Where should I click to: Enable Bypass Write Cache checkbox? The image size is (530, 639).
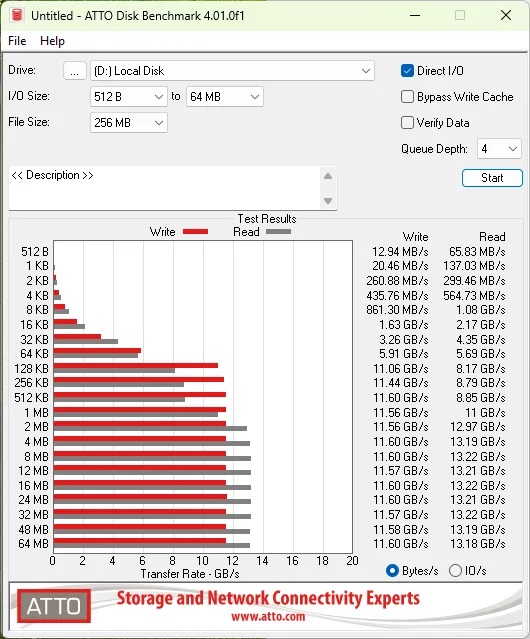coord(407,97)
